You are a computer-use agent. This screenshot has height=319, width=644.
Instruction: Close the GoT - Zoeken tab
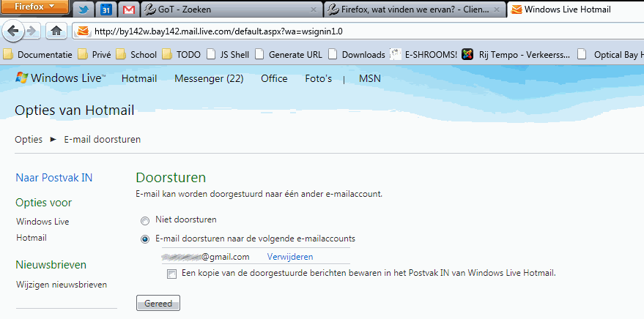314,10
